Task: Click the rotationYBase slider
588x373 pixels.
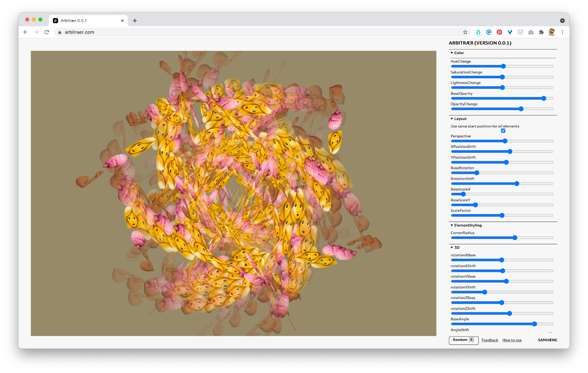Action: tap(502, 281)
